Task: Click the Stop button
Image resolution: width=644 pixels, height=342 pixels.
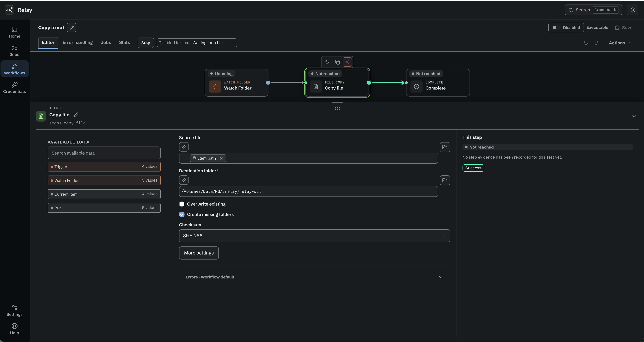Action: [x=146, y=43]
